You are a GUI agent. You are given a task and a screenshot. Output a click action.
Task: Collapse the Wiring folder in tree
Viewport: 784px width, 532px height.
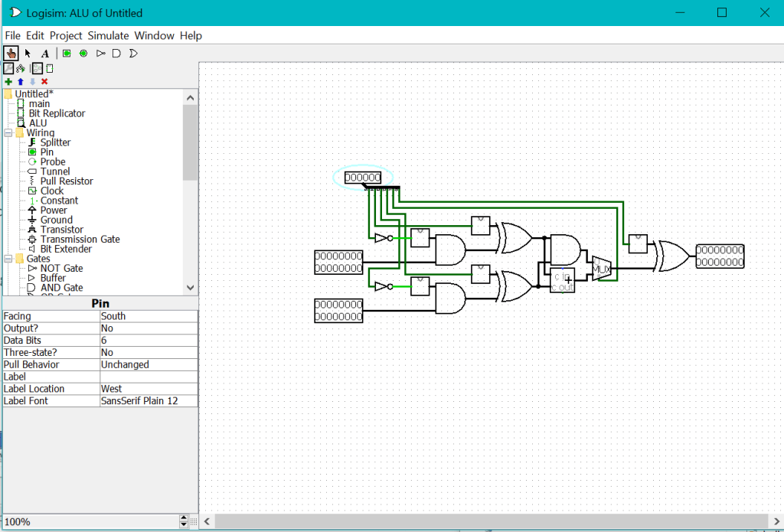tap(8, 133)
